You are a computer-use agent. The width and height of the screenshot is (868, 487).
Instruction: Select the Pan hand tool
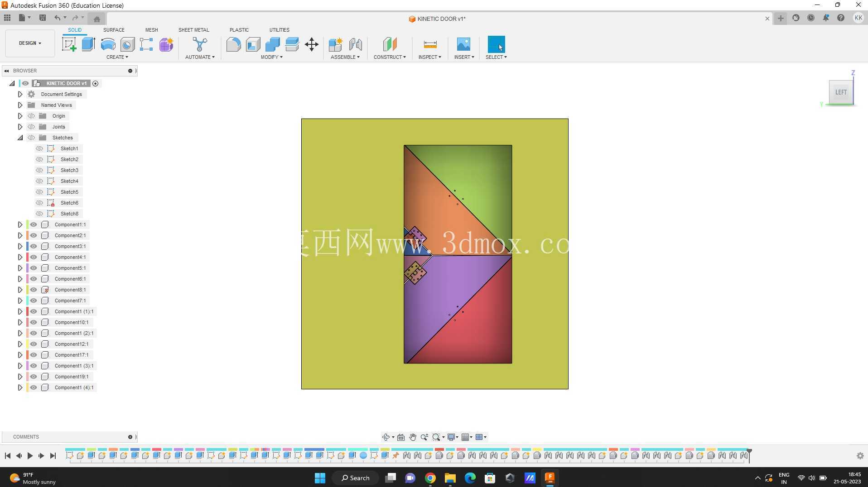click(x=412, y=437)
